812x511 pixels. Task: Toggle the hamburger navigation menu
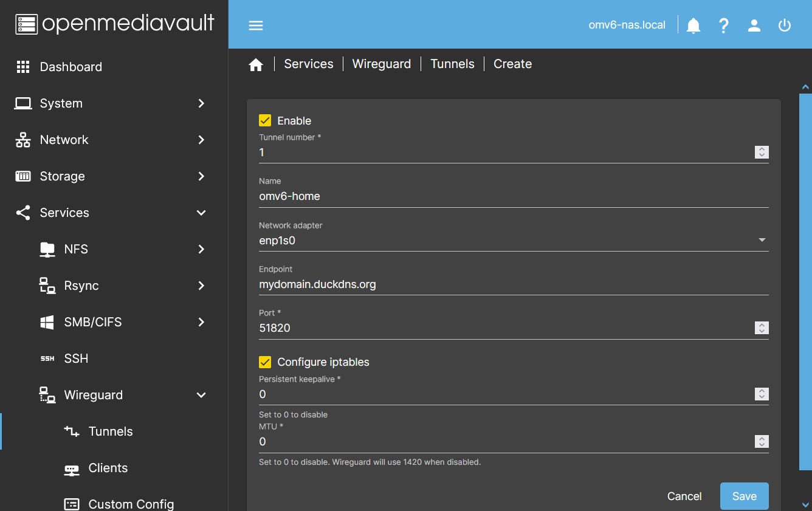[x=256, y=26]
